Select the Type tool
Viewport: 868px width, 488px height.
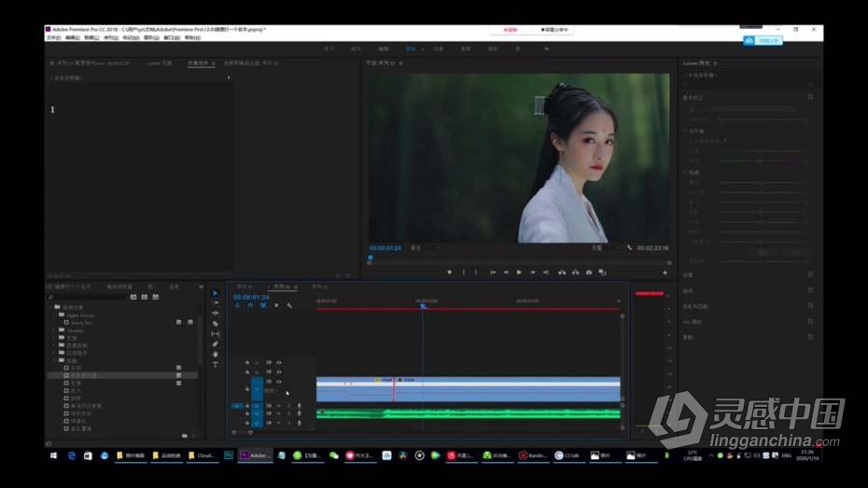pos(216,364)
